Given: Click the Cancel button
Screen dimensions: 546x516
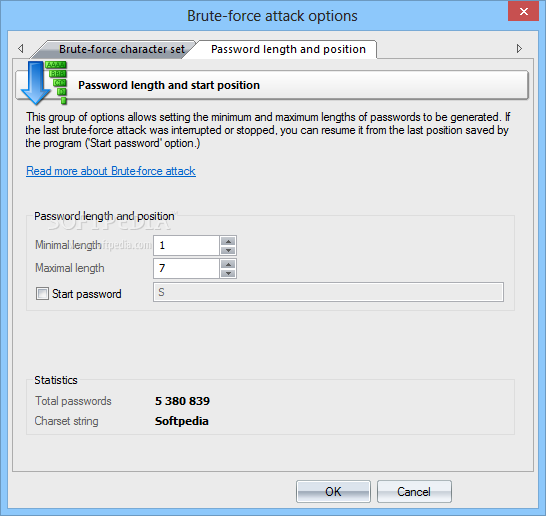Looking at the screenshot, I should coord(414,492).
